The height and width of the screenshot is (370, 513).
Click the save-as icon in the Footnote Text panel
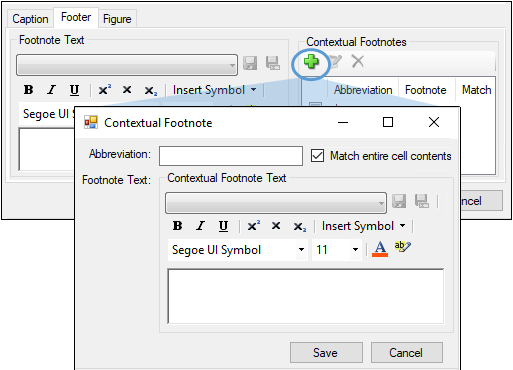point(273,63)
